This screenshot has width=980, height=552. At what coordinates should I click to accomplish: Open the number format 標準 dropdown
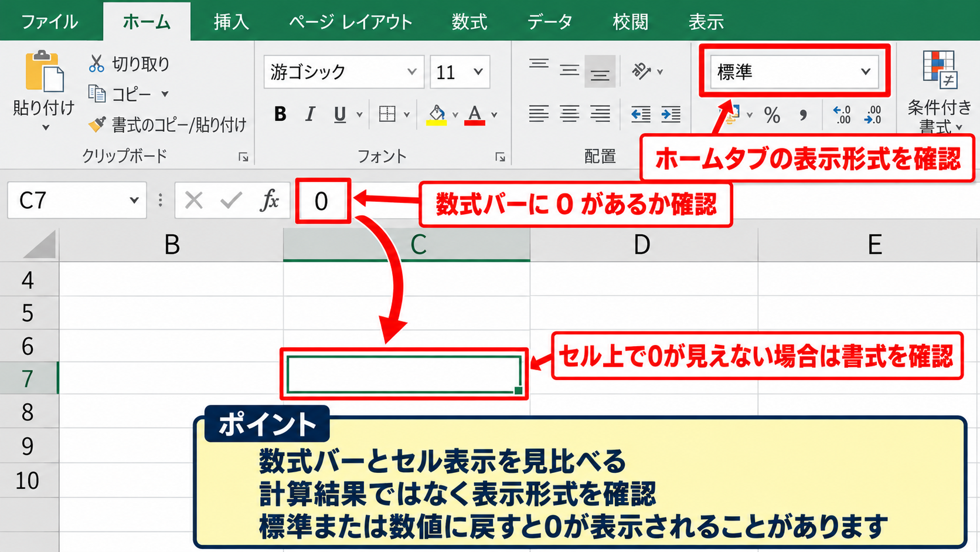865,72
